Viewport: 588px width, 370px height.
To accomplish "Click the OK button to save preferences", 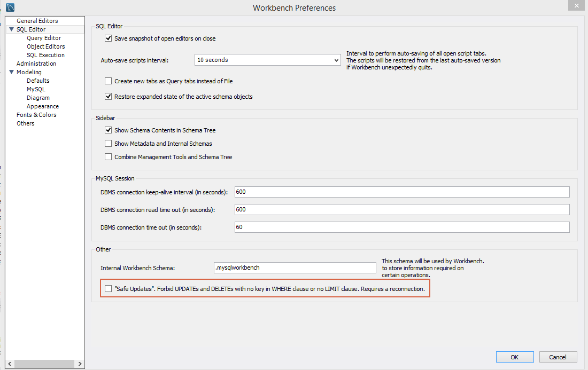I will click(x=515, y=357).
